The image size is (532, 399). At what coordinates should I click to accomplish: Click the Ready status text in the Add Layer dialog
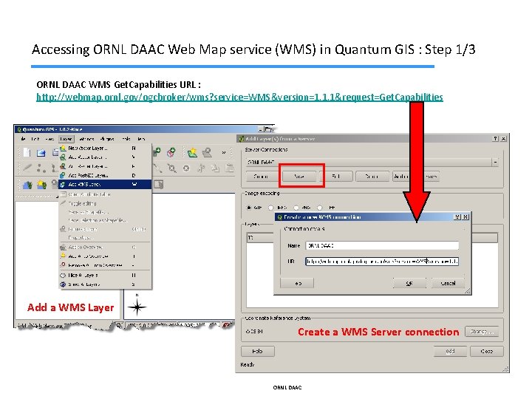point(248,365)
